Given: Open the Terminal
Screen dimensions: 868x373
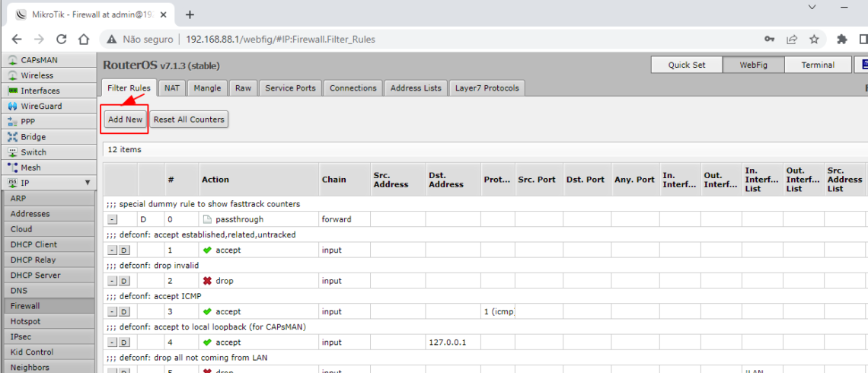Looking at the screenshot, I should 818,65.
